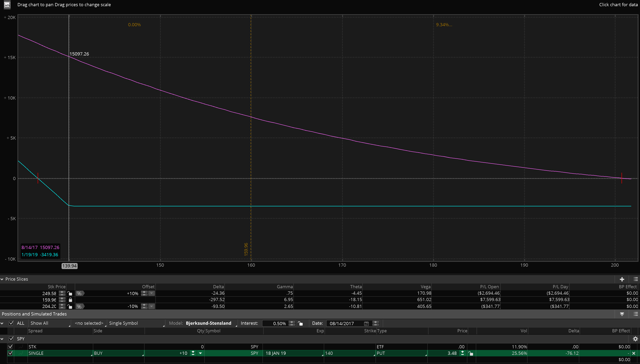Remove the SINGLE put trade with X icon

pos(634,353)
